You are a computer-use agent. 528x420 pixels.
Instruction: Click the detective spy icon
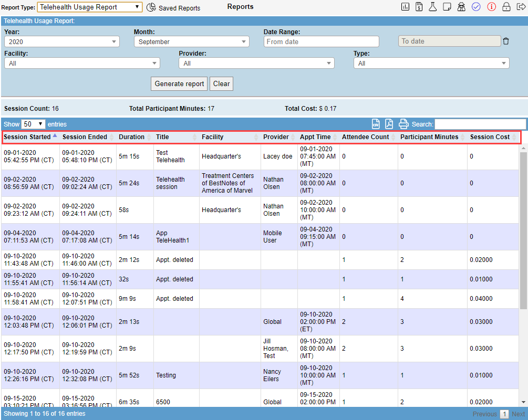pyautogui.click(x=461, y=7)
